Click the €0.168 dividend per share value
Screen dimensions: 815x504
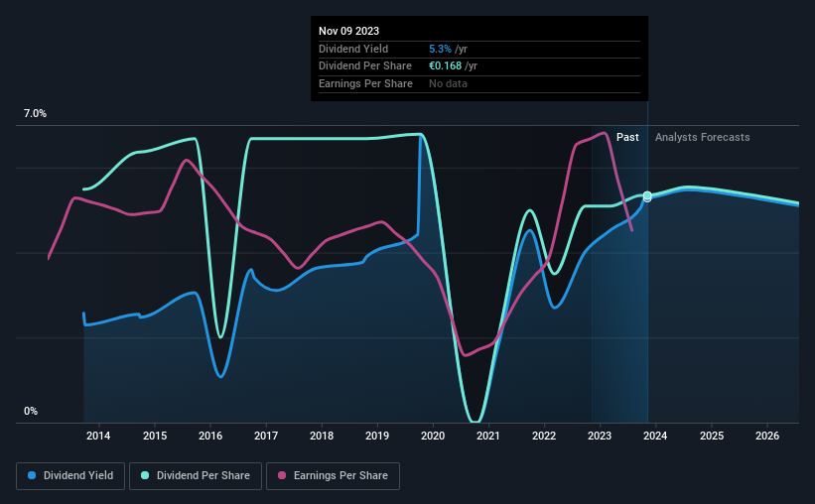445,66
